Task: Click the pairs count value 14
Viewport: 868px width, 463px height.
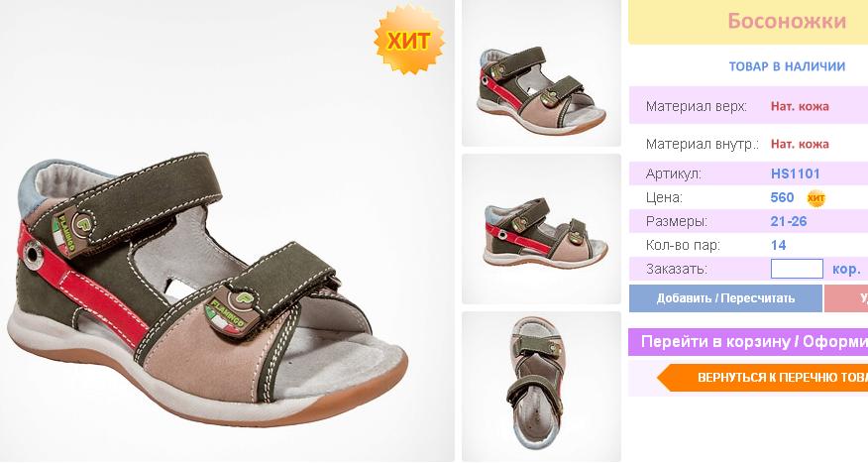Action: point(778,245)
